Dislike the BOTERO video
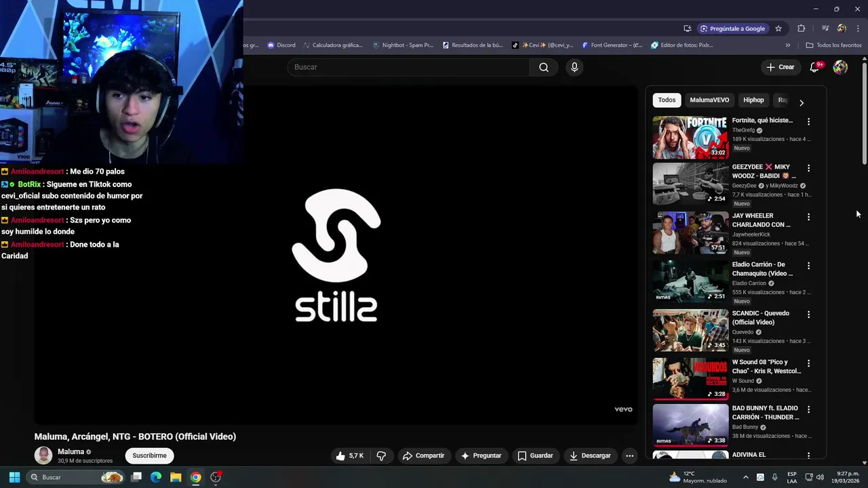 pos(381,455)
